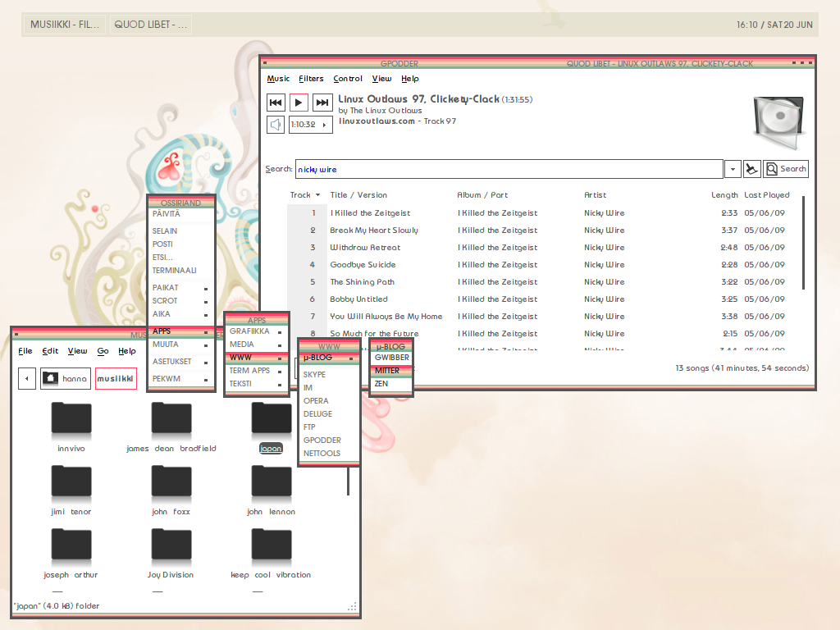This screenshot has height=630, width=840.
Task: Expand the PAIKAT submenu
Action: click(181, 288)
